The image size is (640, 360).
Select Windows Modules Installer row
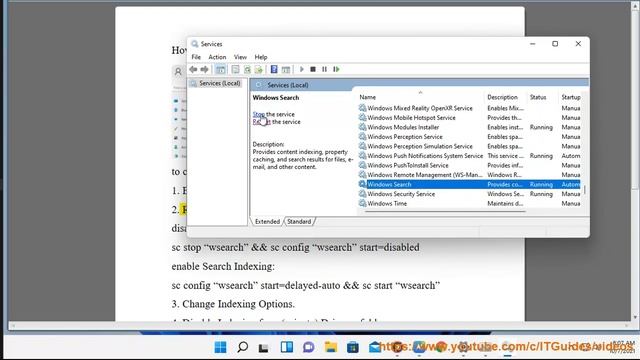click(469, 127)
